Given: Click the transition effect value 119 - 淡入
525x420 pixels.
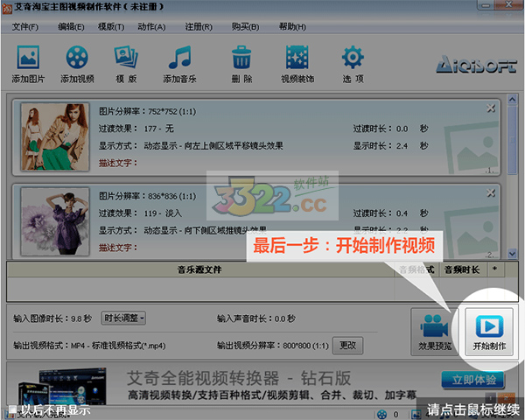Looking at the screenshot, I should (163, 213).
